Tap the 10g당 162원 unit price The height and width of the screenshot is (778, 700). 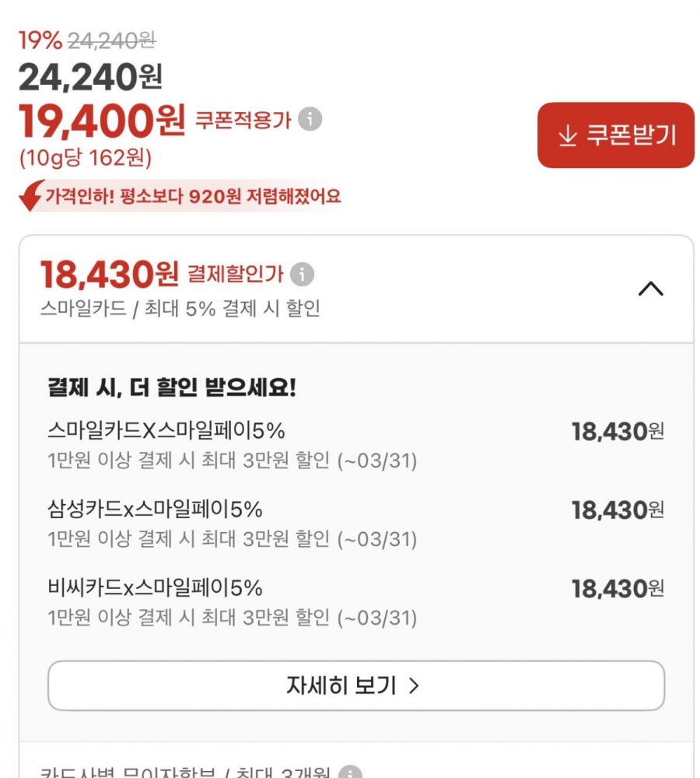click(x=86, y=158)
